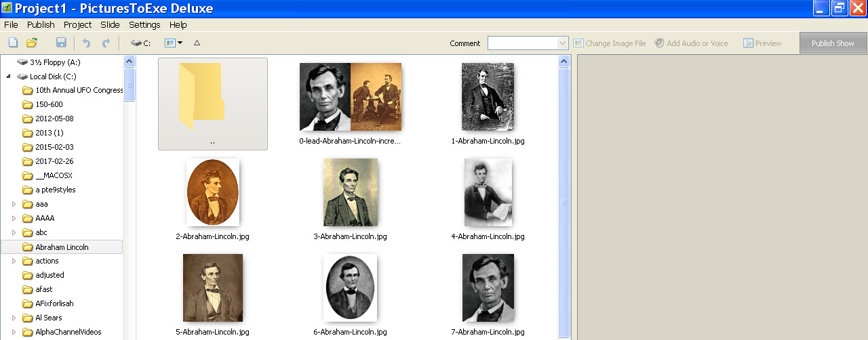Save the project with the floppy icon
Image resolution: width=868 pixels, height=340 pixels.
pyautogui.click(x=61, y=43)
